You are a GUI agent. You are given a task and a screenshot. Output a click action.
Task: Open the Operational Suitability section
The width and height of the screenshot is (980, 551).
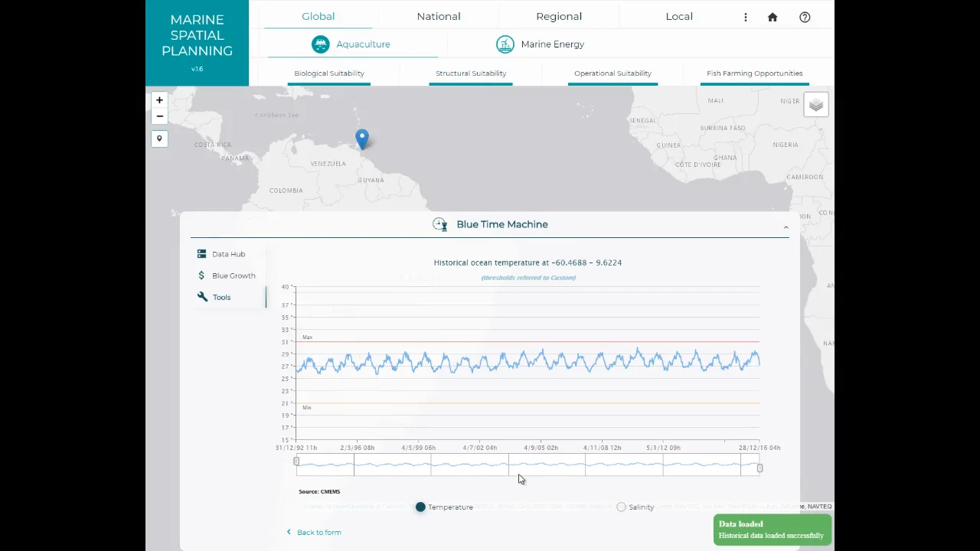(x=612, y=73)
